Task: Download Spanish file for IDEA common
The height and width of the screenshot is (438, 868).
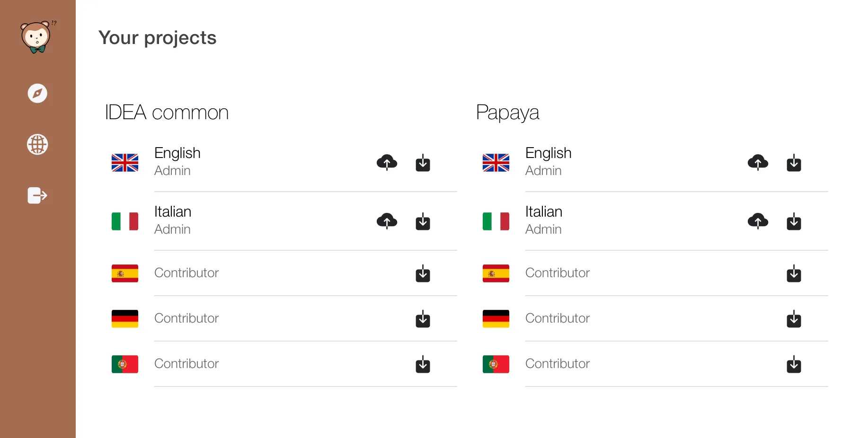Action: click(x=423, y=274)
